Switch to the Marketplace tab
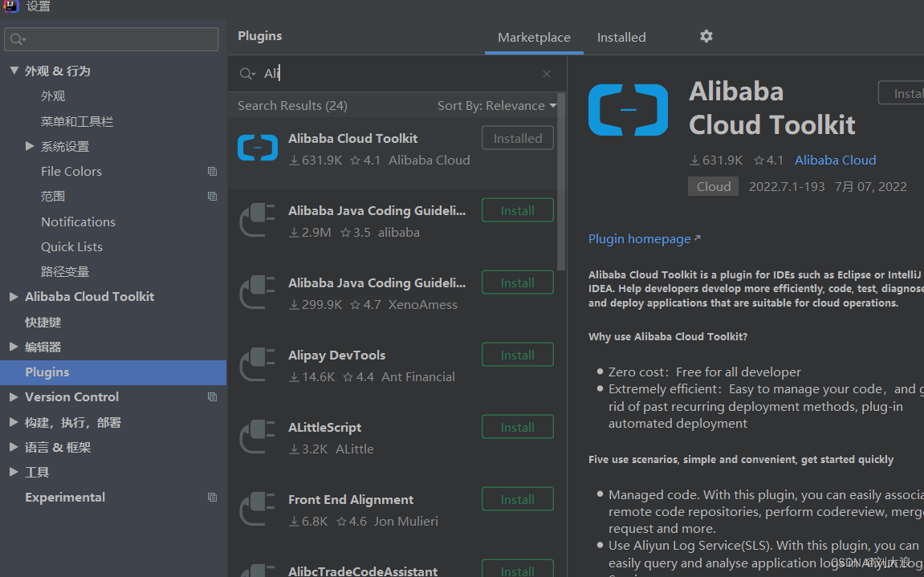924x577 pixels. point(534,37)
